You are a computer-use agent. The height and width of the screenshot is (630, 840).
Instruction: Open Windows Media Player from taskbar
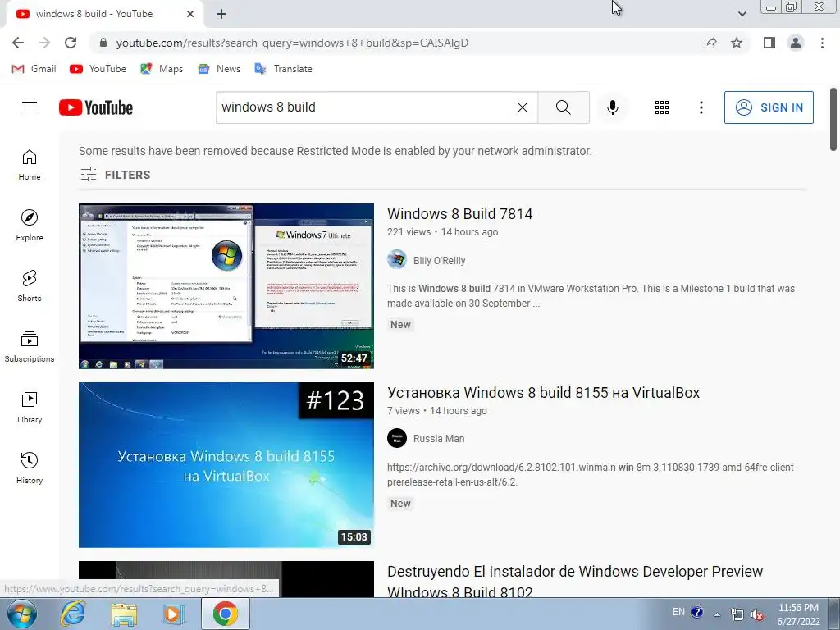pos(173,614)
